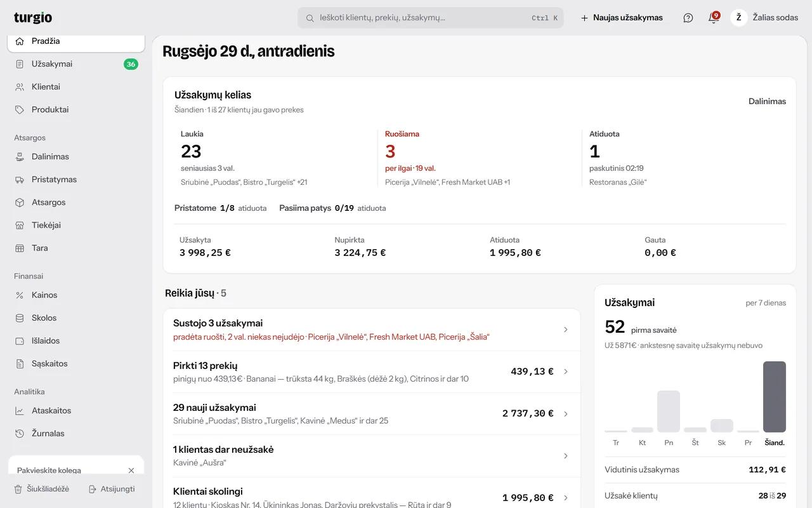Image resolution: width=812 pixels, height=508 pixels.
Task: Click the Skolos coins icon
Action: 20,318
